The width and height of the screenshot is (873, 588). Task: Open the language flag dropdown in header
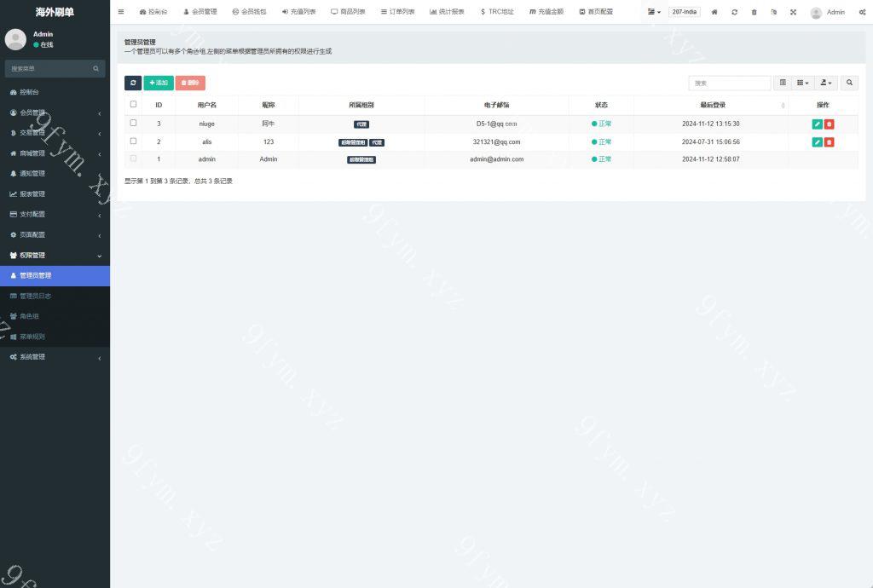(x=654, y=12)
